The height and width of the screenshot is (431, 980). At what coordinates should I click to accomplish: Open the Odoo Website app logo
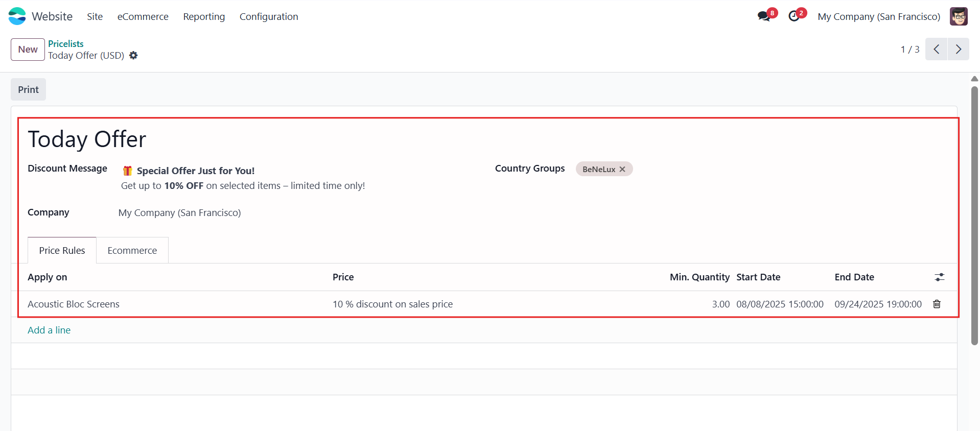coord(17,16)
